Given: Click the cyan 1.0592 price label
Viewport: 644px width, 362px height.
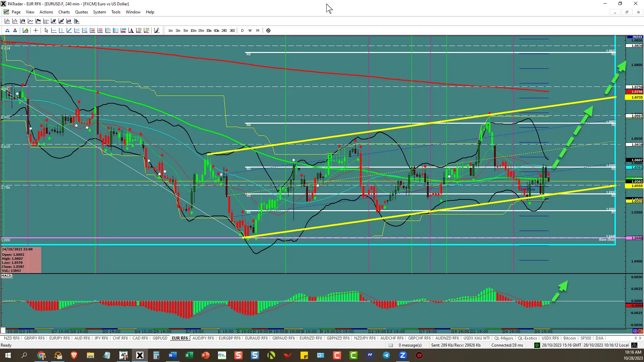Looking at the screenshot, I should [635, 168].
